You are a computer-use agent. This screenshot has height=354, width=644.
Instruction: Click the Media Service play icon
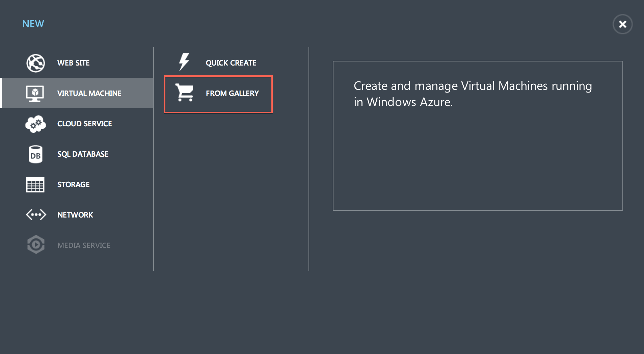tap(36, 245)
